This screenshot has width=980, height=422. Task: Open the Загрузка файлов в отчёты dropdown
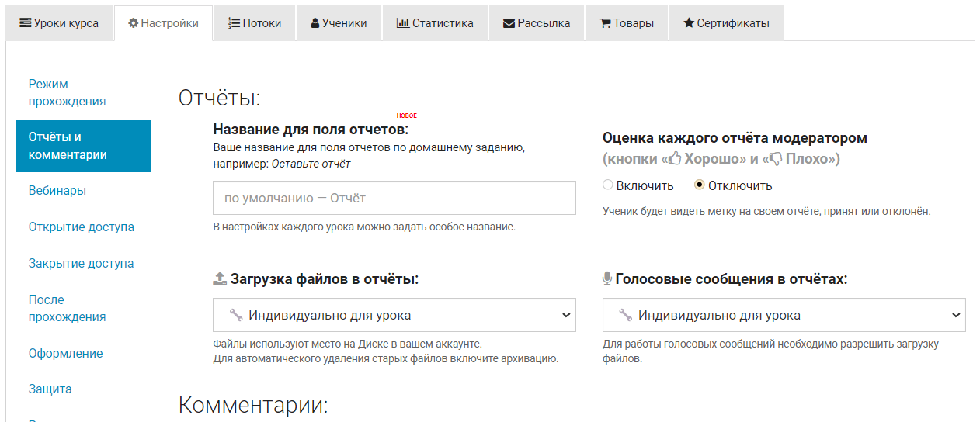pyautogui.click(x=394, y=316)
